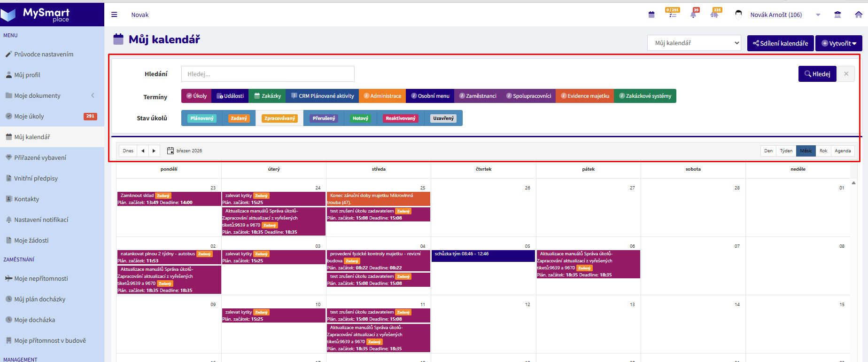Toggle the CRM Plánované aktivity filter
Viewport: 868px width, 362px height.
(x=323, y=96)
